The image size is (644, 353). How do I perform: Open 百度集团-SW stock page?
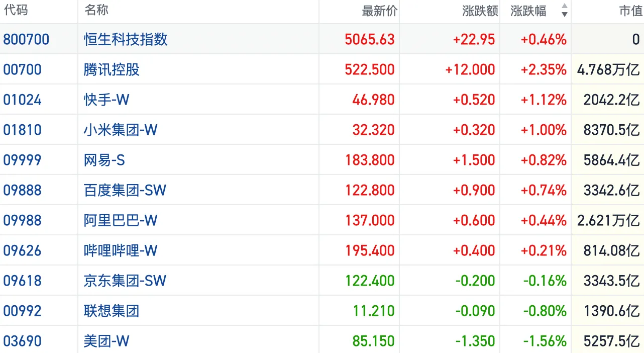[125, 190]
